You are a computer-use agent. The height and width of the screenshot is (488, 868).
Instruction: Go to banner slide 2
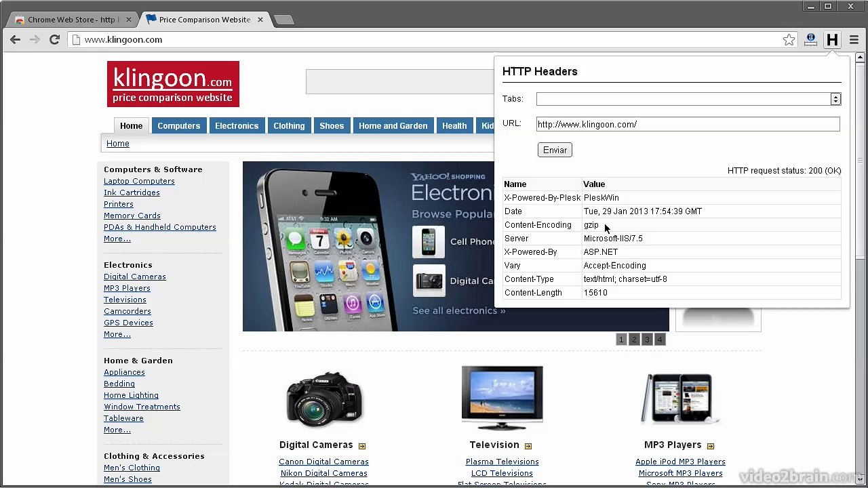click(634, 340)
